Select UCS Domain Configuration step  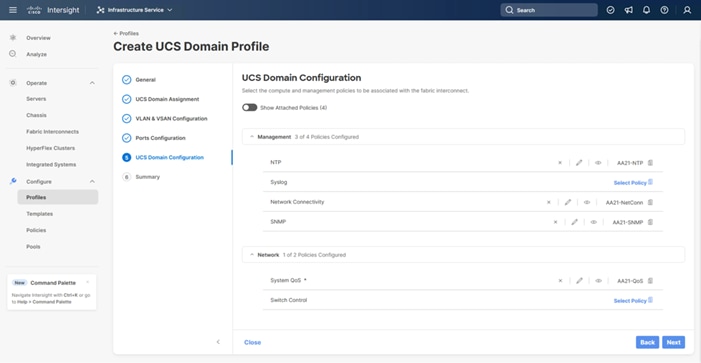(x=169, y=157)
